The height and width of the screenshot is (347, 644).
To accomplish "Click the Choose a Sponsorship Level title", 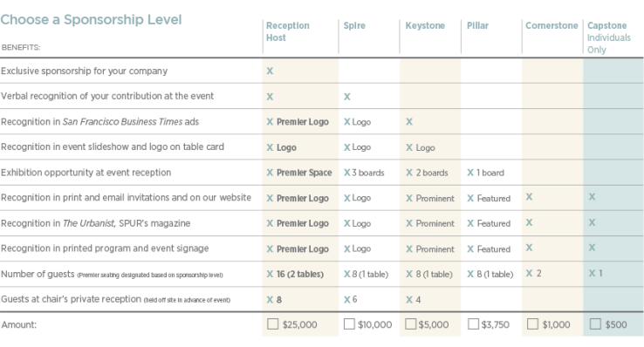I will (91, 20).
